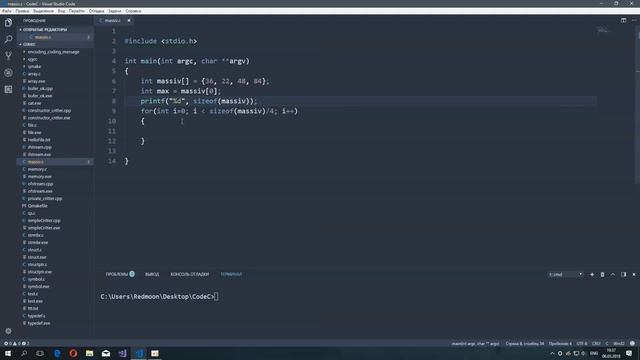Add a new terminal with plus icon
The image size is (640, 360).
point(592,274)
